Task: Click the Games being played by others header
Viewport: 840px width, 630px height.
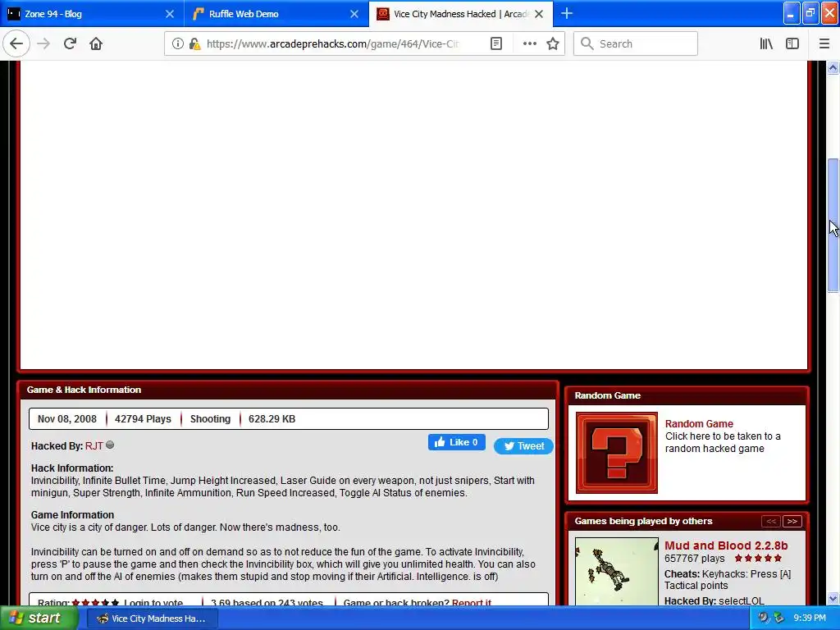Action: [x=643, y=521]
